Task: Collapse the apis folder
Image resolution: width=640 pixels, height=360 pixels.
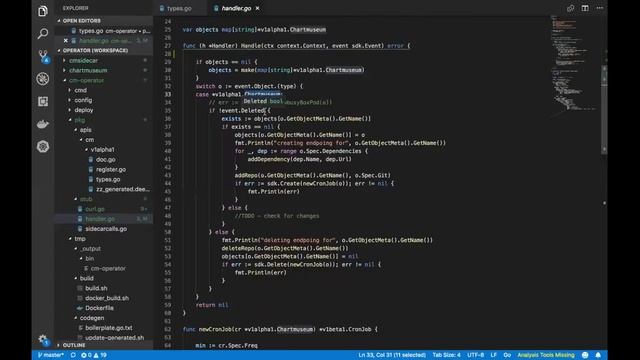Action: (x=85, y=130)
